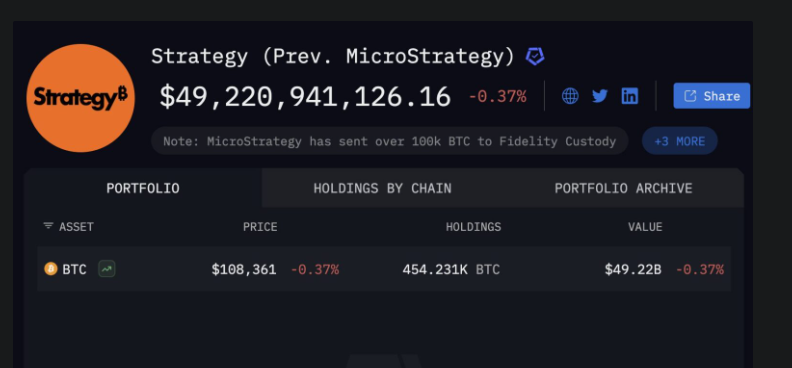Switch to HOLDINGS BY CHAIN tab
792x368 pixels.
pyautogui.click(x=382, y=188)
